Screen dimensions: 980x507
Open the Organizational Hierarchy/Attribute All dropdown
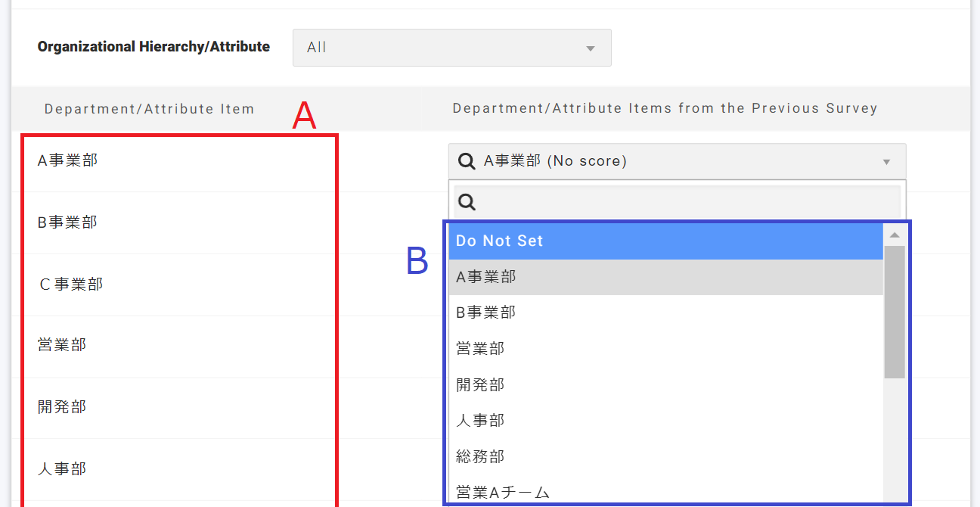click(x=451, y=48)
